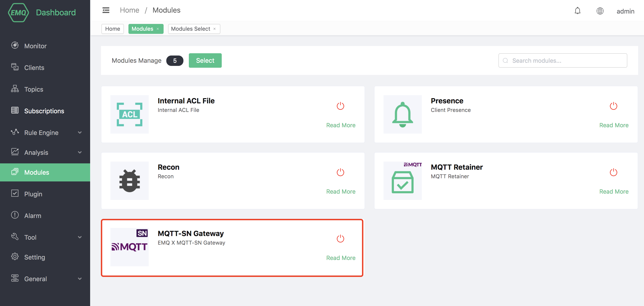Click the Analysis chart icon
Viewport: 644px width, 306px height.
(x=15, y=152)
